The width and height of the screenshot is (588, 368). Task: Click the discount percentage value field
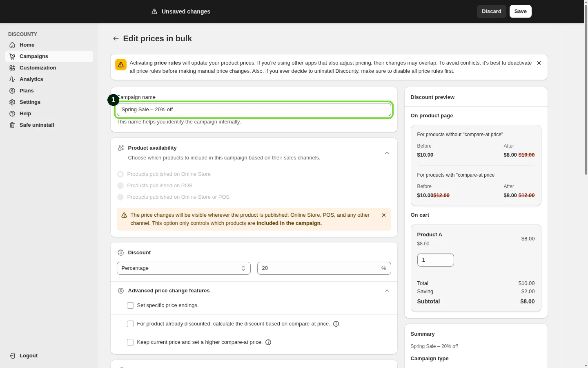(324, 268)
